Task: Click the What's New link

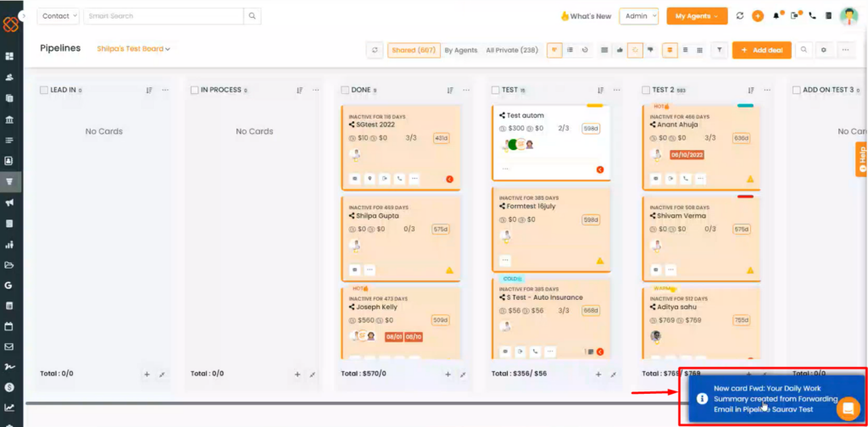Action: tap(586, 16)
